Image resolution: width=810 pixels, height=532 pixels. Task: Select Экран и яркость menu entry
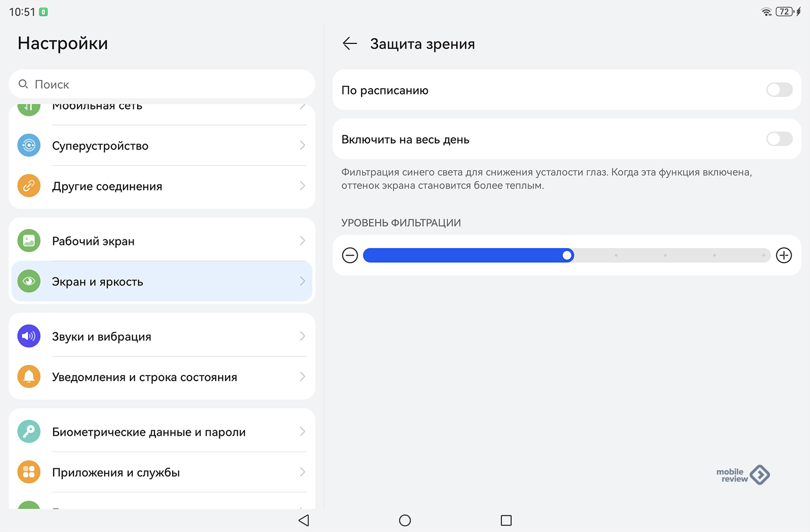(97, 282)
